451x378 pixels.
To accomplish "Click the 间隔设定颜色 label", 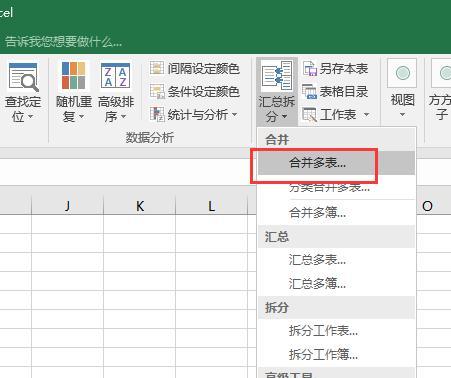I will pyautogui.click(x=203, y=69).
